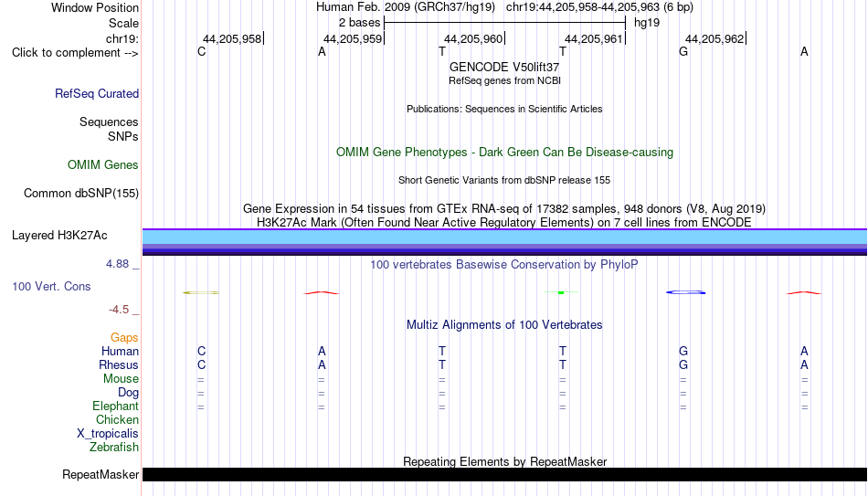
Task: Open the RepeatMasker track label
Action: tap(101, 474)
